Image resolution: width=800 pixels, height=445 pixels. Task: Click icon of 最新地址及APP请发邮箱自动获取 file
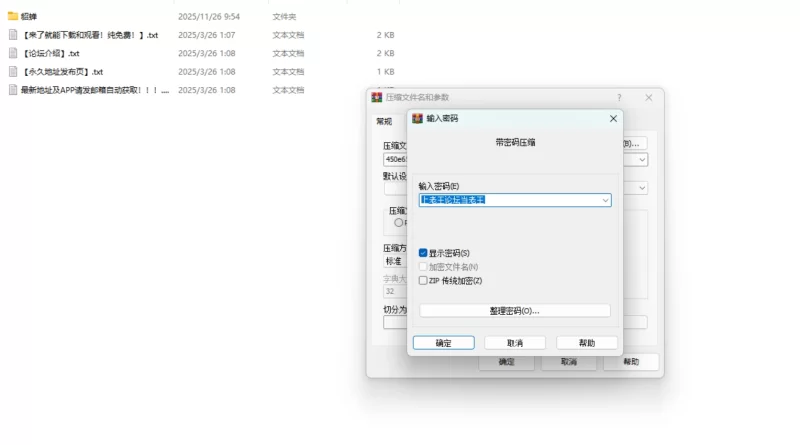(x=13, y=90)
